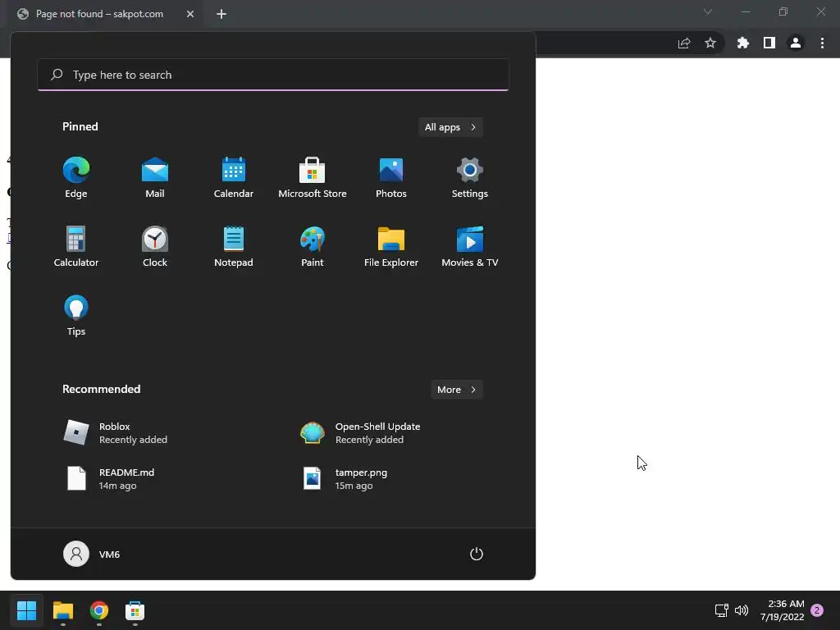The width and height of the screenshot is (840, 630).
Task: Open File Explorer from pinned apps
Action: click(391, 247)
